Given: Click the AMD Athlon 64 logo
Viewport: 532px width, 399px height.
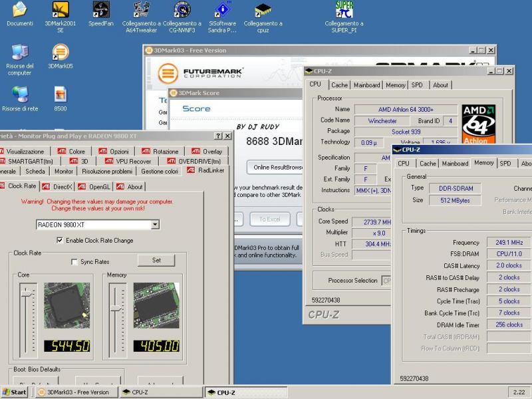Looking at the screenshot, I should point(478,124).
